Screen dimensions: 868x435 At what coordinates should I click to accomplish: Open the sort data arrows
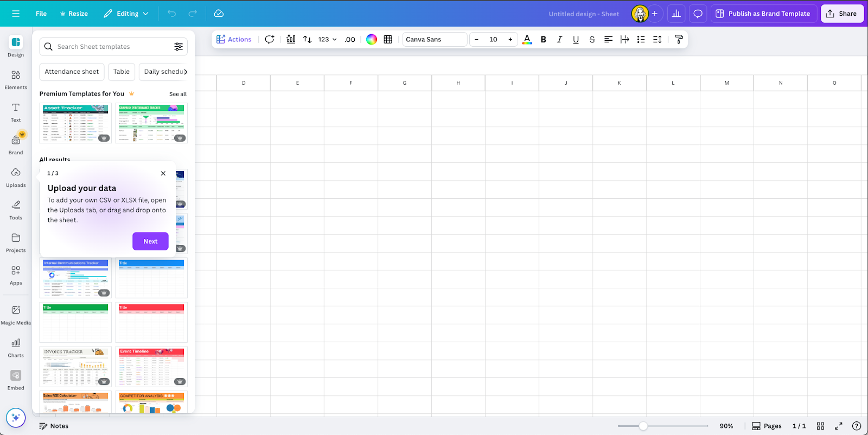[x=308, y=40]
